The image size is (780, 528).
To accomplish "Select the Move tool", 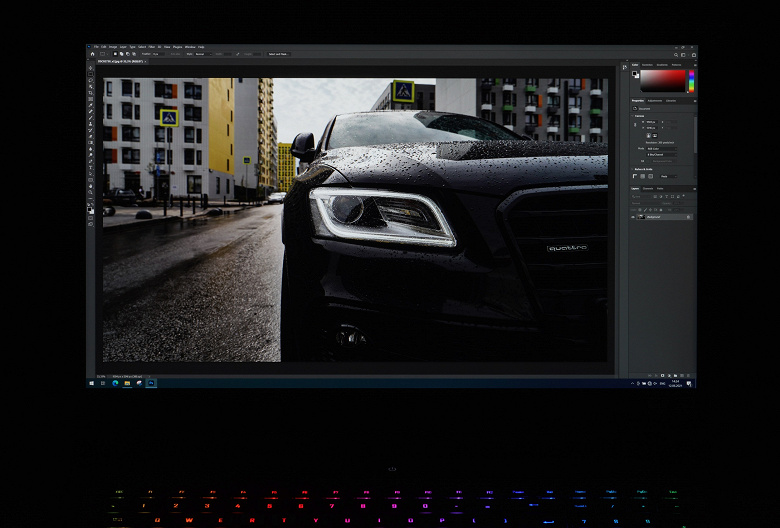I will tap(91, 68).
